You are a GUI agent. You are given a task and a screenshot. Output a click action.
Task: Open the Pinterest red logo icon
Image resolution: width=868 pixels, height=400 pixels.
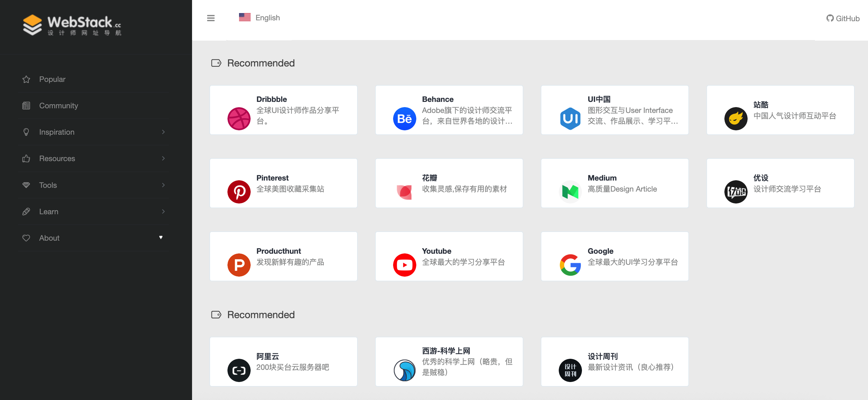pyautogui.click(x=239, y=192)
